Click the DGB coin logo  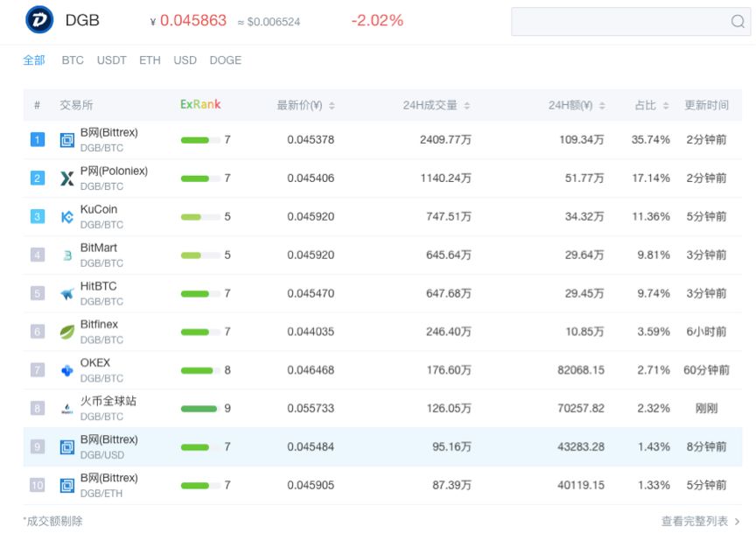click(x=39, y=20)
